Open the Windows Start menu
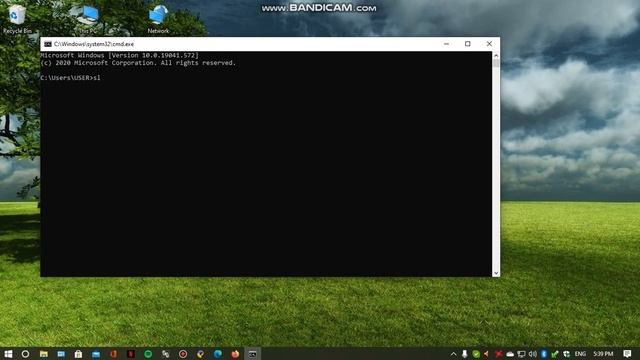640x360 pixels. (x=8, y=354)
